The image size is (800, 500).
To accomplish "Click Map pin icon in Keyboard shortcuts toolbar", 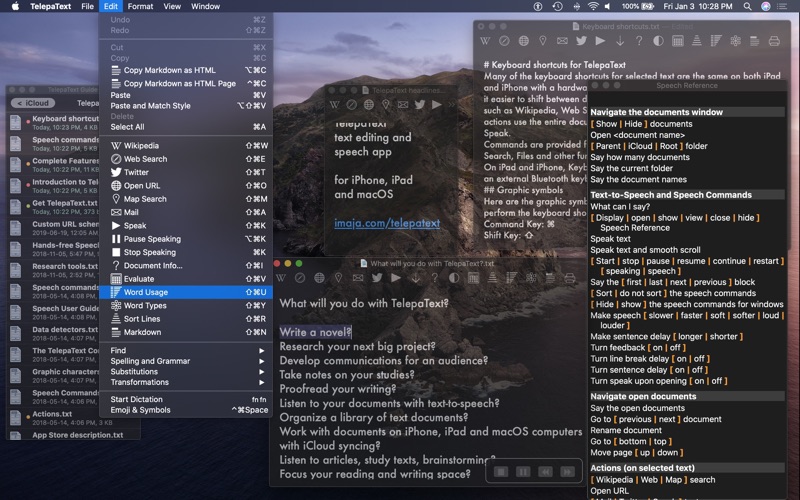I will tap(543, 41).
